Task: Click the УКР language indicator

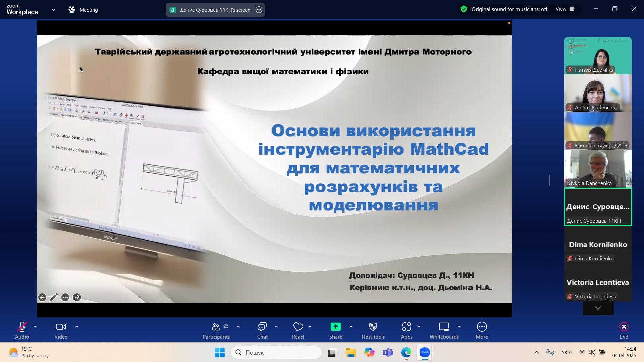Action: (x=566, y=352)
